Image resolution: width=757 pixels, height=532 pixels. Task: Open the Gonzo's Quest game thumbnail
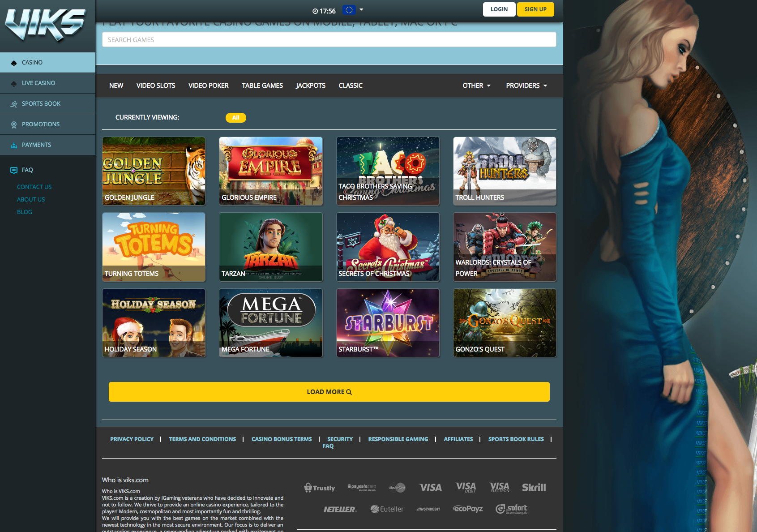point(505,323)
